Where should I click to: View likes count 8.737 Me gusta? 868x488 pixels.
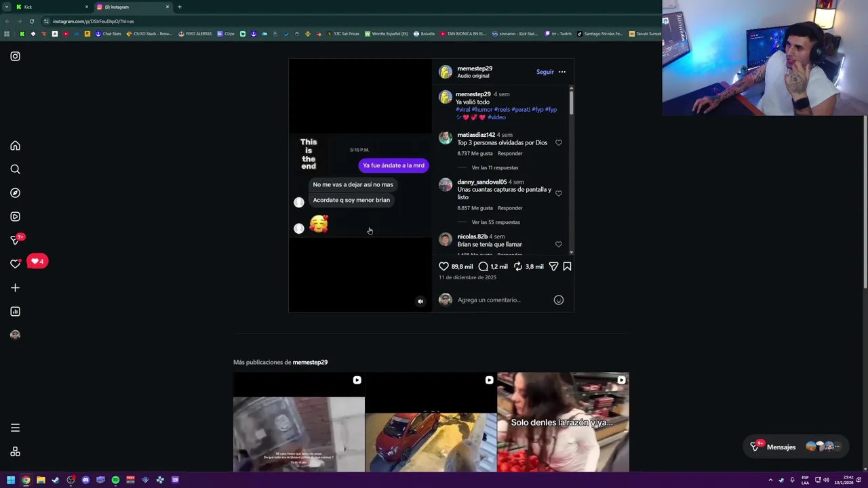[x=475, y=154]
